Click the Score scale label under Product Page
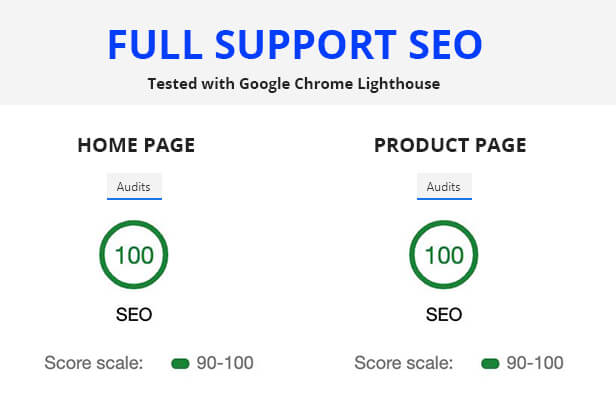616x400 pixels. (403, 363)
